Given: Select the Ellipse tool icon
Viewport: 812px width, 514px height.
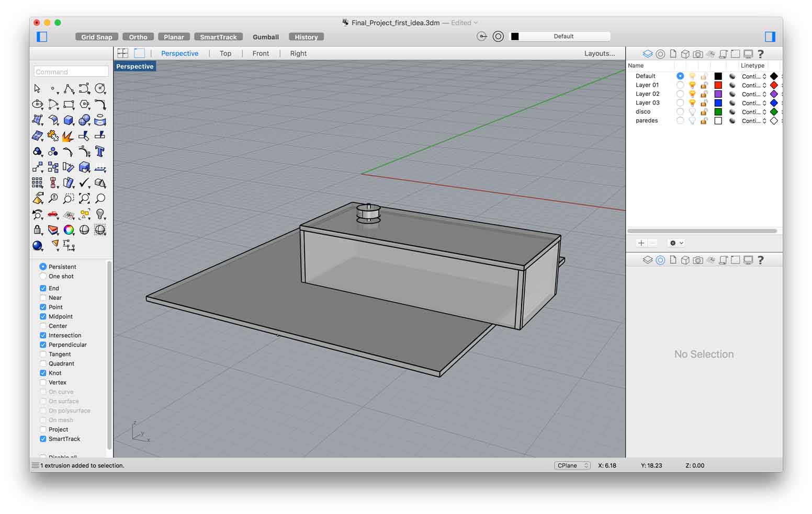Looking at the screenshot, I should (37, 104).
